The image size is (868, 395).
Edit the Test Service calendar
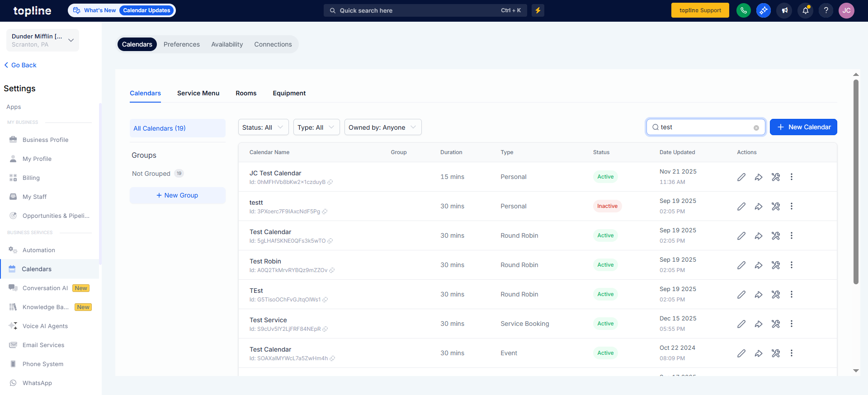pos(741,324)
